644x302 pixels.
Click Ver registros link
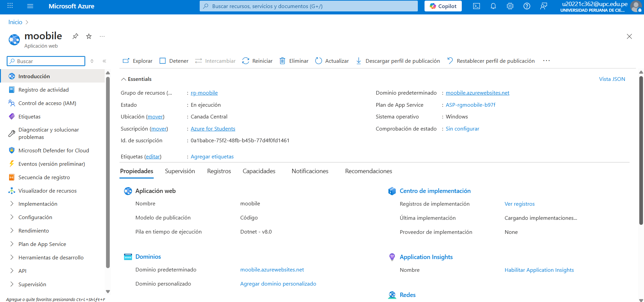coord(519,204)
